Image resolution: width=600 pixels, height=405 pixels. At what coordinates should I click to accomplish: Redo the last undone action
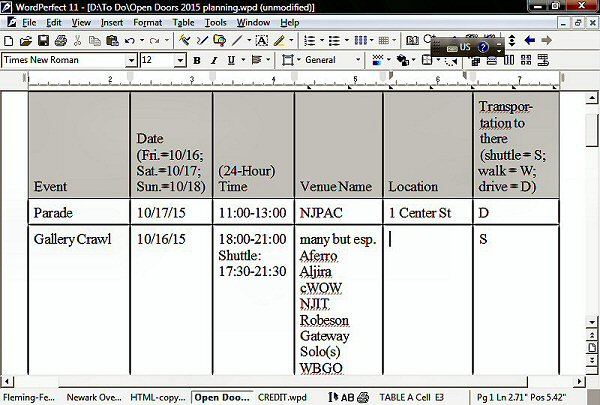155,41
